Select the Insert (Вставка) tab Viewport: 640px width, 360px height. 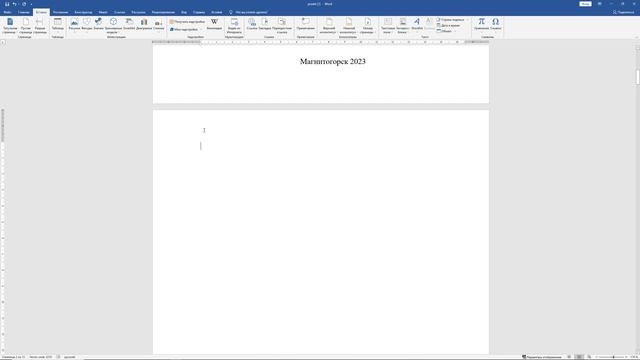(x=41, y=12)
